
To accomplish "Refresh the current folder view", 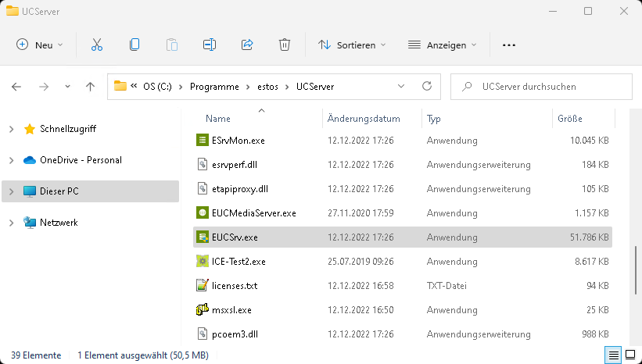I will pyautogui.click(x=427, y=87).
